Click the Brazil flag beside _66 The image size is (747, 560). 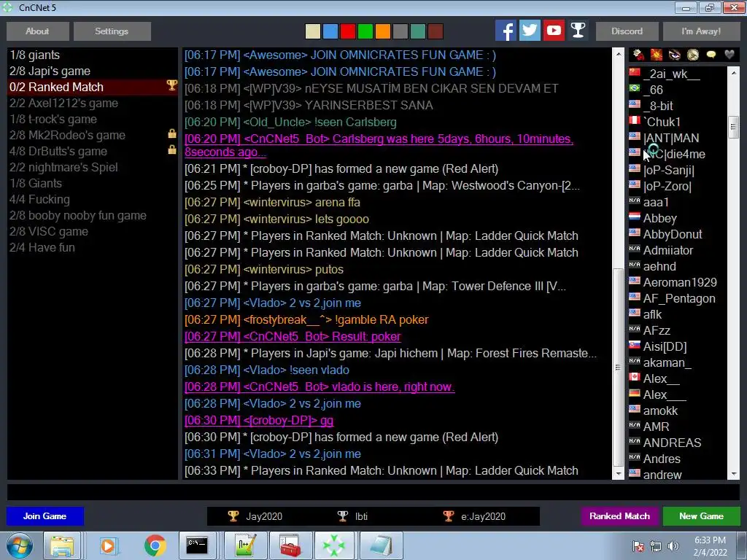coord(635,88)
